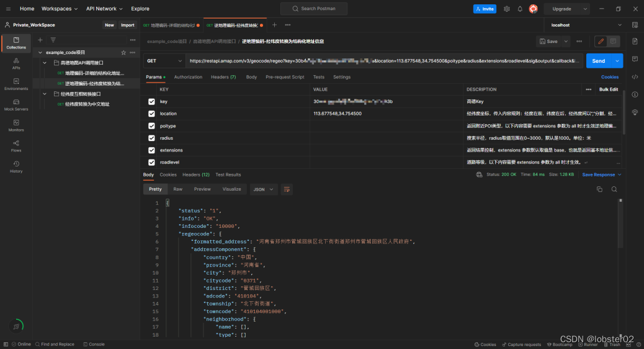Open Save Response dropdown

coord(602,175)
